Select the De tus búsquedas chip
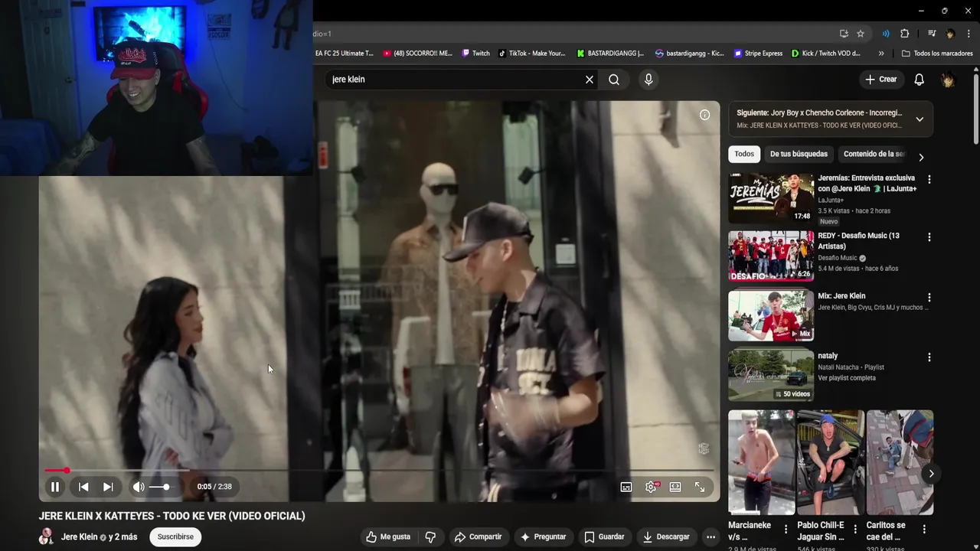The height and width of the screenshot is (551, 980). (x=799, y=154)
